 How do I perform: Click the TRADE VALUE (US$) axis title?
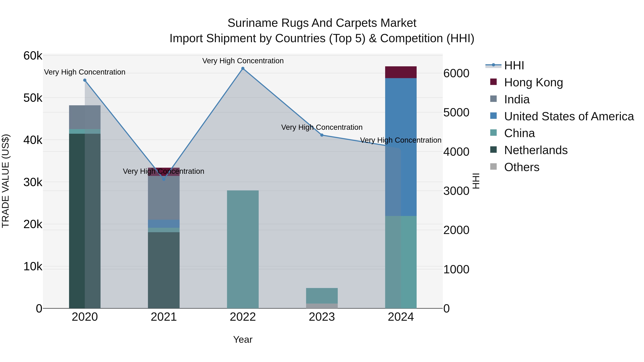pyautogui.click(x=6, y=181)
